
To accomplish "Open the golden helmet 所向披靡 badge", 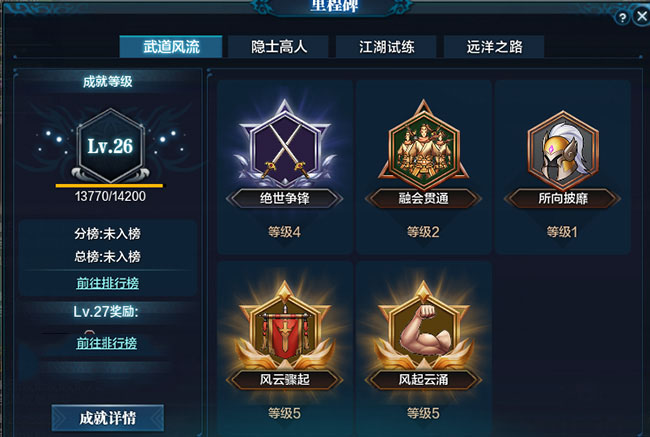I will click(x=563, y=146).
